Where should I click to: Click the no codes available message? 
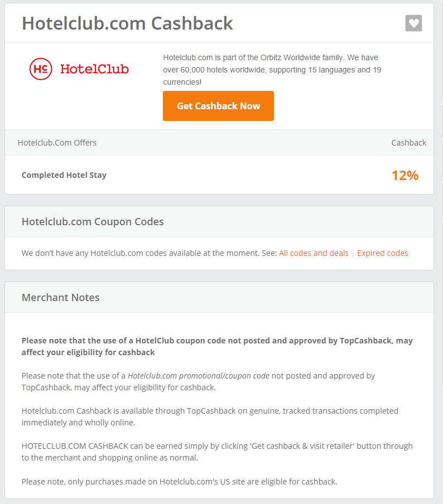point(149,253)
